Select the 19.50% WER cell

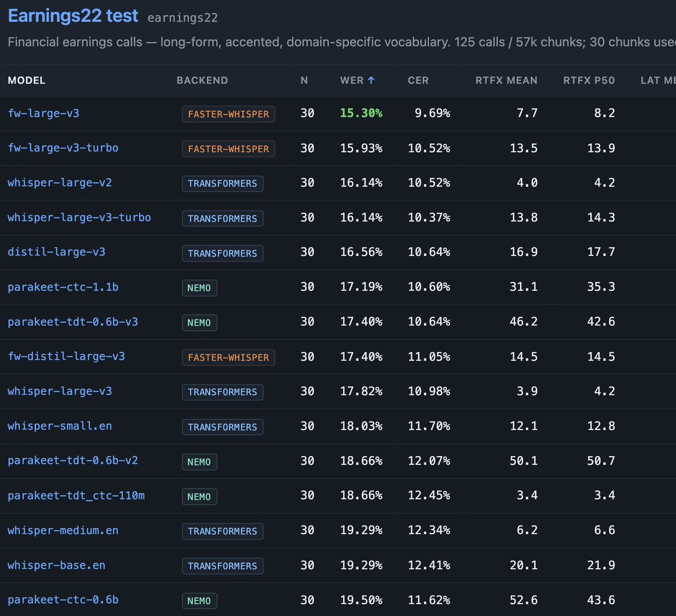pos(361,600)
